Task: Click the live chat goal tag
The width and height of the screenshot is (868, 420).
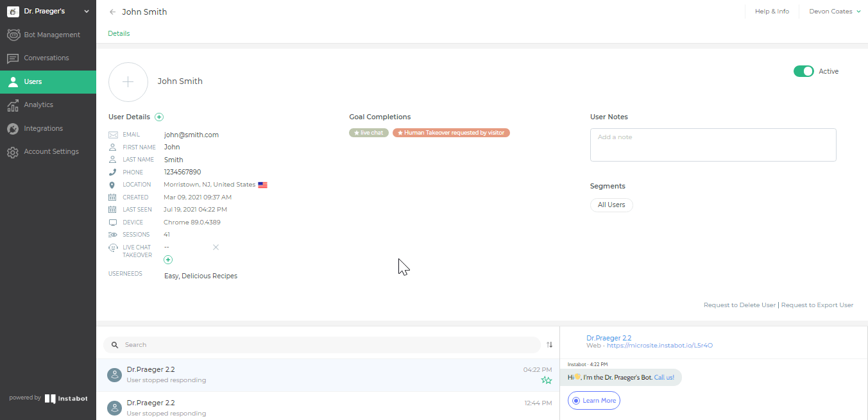Action: tap(369, 133)
